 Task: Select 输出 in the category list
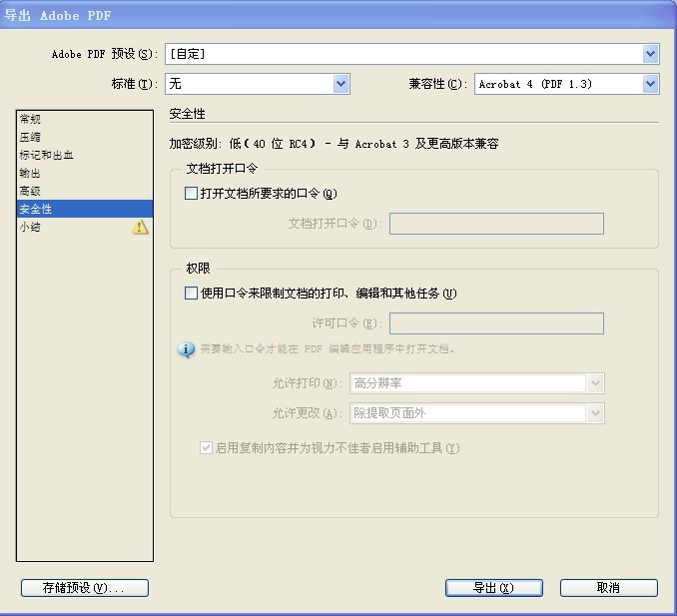point(85,173)
